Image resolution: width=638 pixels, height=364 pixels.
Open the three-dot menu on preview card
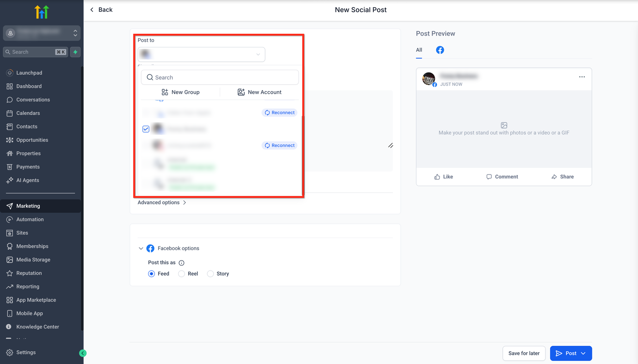tap(582, 77)
